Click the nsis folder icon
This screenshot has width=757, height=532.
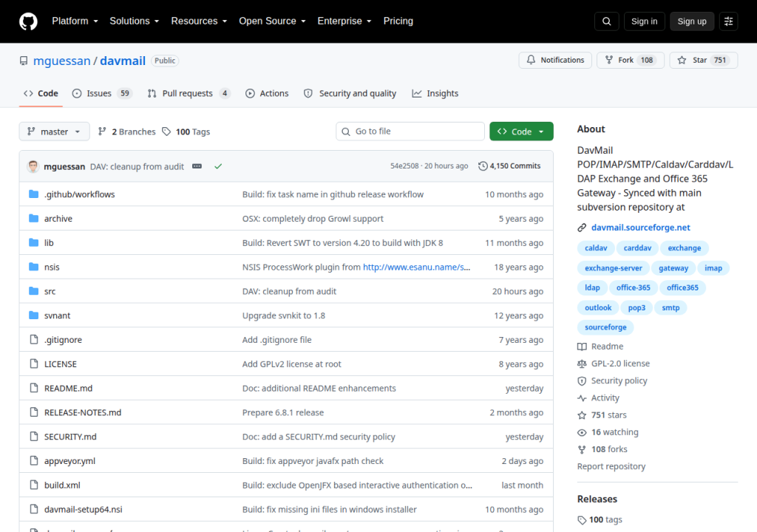pos(33,267)
